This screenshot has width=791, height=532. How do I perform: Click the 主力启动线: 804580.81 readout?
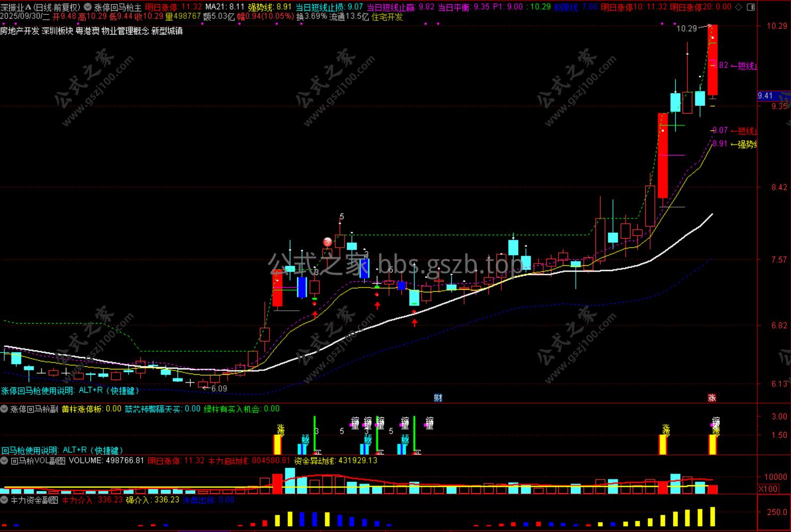coord(249,460)
